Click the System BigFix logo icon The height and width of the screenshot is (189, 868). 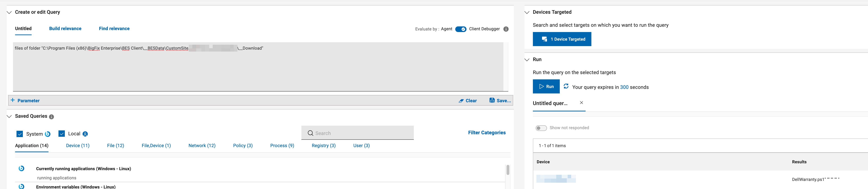pyautogui.click(x=48, y=134)
